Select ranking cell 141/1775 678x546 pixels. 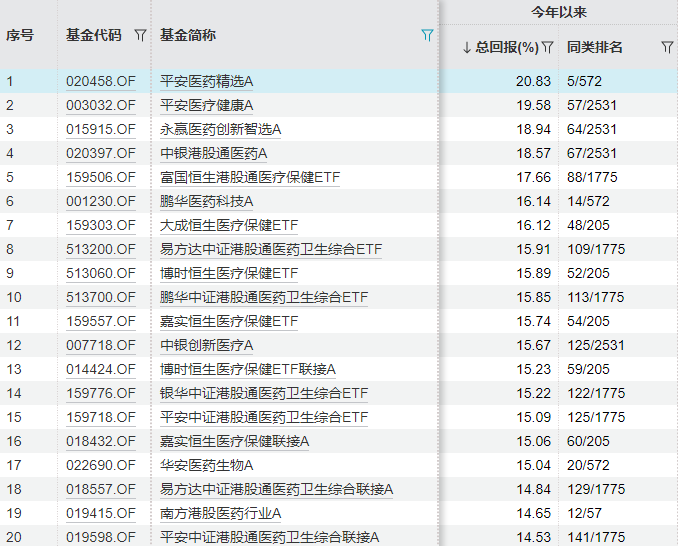(x=596, y=537)
